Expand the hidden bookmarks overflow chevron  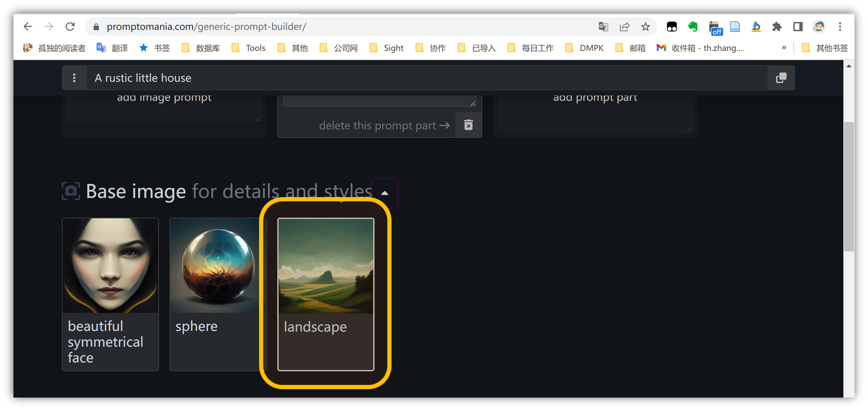784,48
